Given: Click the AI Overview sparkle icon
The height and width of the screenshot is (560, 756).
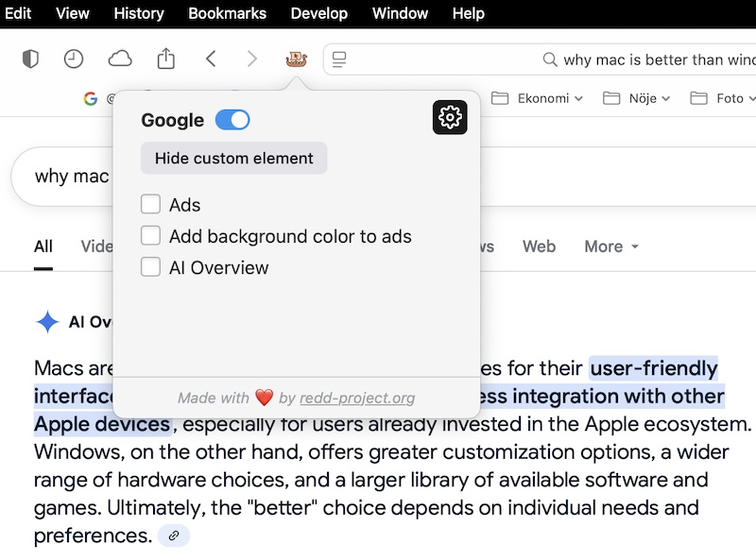Looking at the screenshot, I should tap(47, 322).
